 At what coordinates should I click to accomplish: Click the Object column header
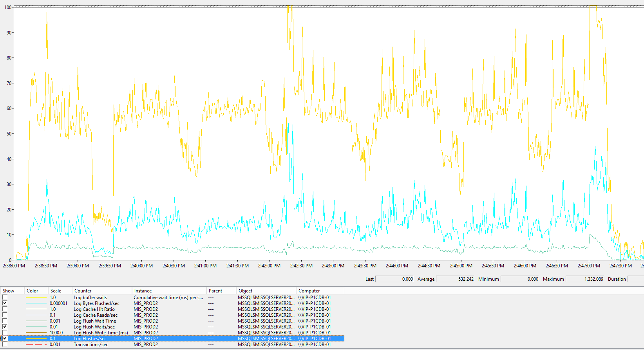[x=266, y=291]
